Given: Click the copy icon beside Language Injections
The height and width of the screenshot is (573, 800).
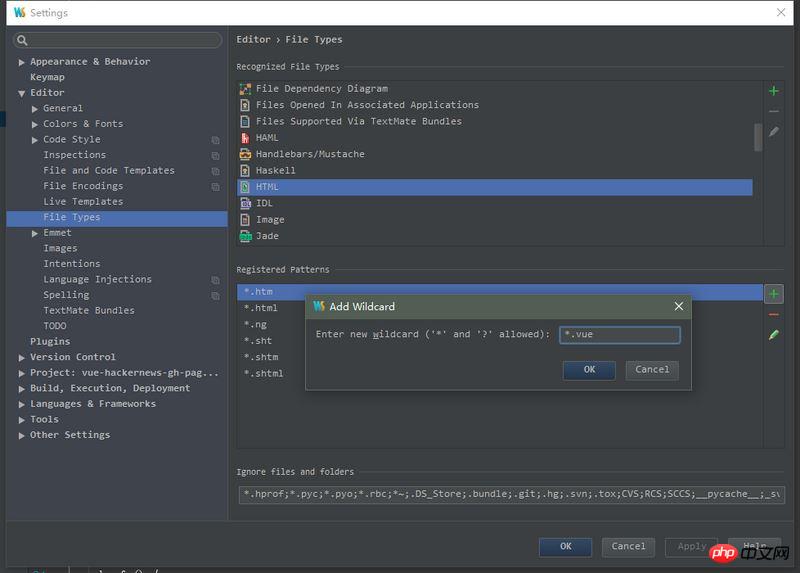Looking at the screenshot, I should tap(215, 280).
